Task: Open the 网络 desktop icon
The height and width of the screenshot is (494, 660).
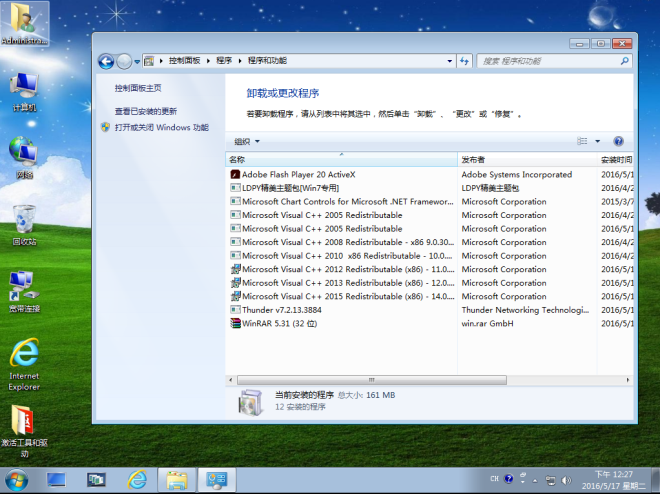Action: (24, 158)
